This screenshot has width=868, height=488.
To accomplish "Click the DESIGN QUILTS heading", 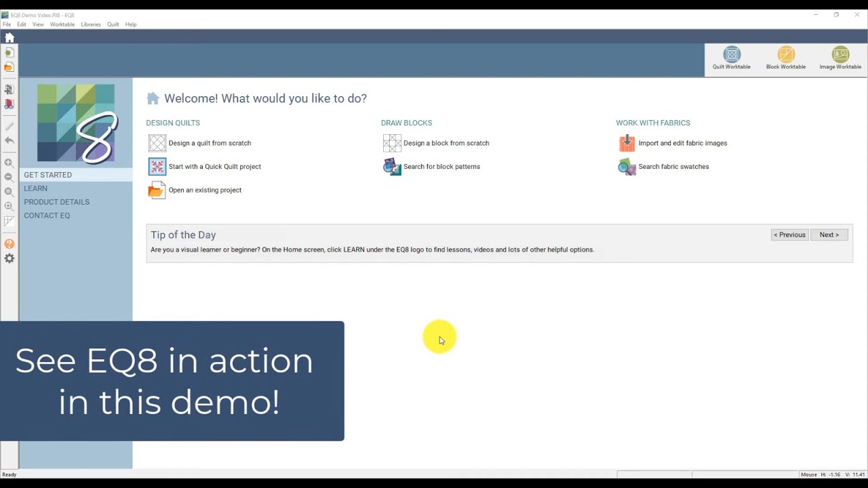I will (173, 123).
